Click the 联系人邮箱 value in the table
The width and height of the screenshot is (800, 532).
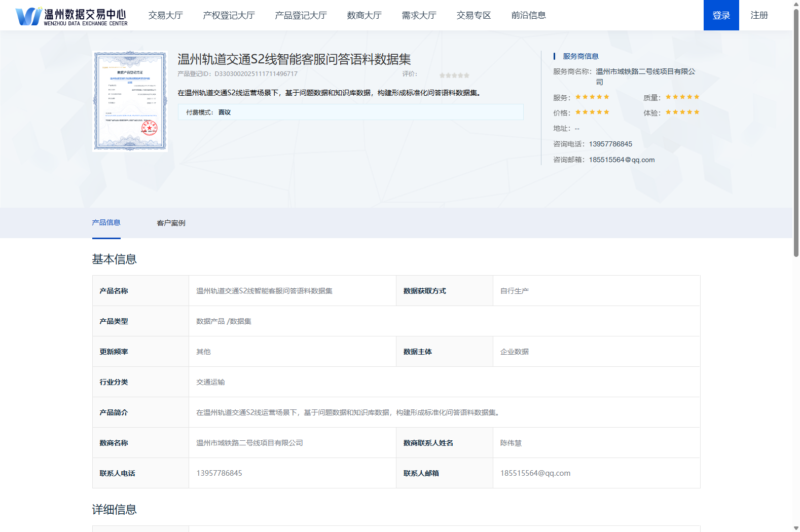click(x=596, y=473)
